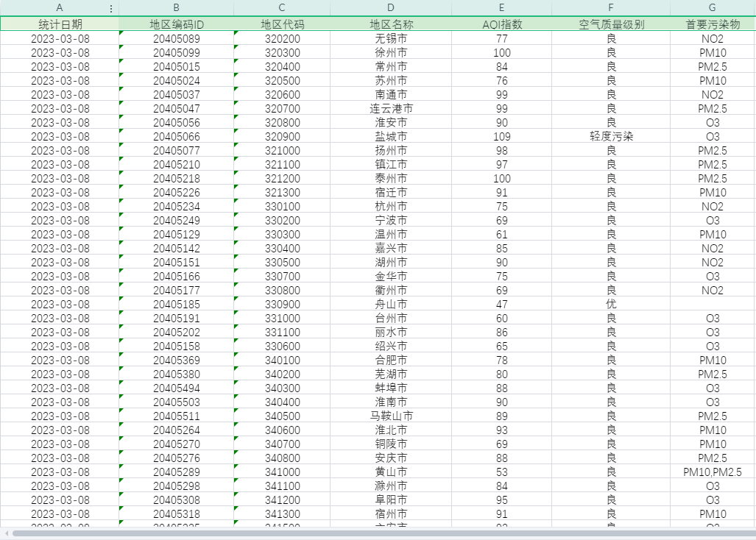Click the cell with ID 20405234
The height and width of the screenshot is (540, 756).
(x=176, y=207)
